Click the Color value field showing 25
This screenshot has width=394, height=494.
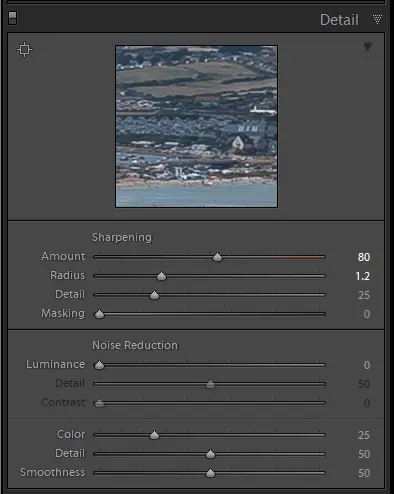[364, 435]
